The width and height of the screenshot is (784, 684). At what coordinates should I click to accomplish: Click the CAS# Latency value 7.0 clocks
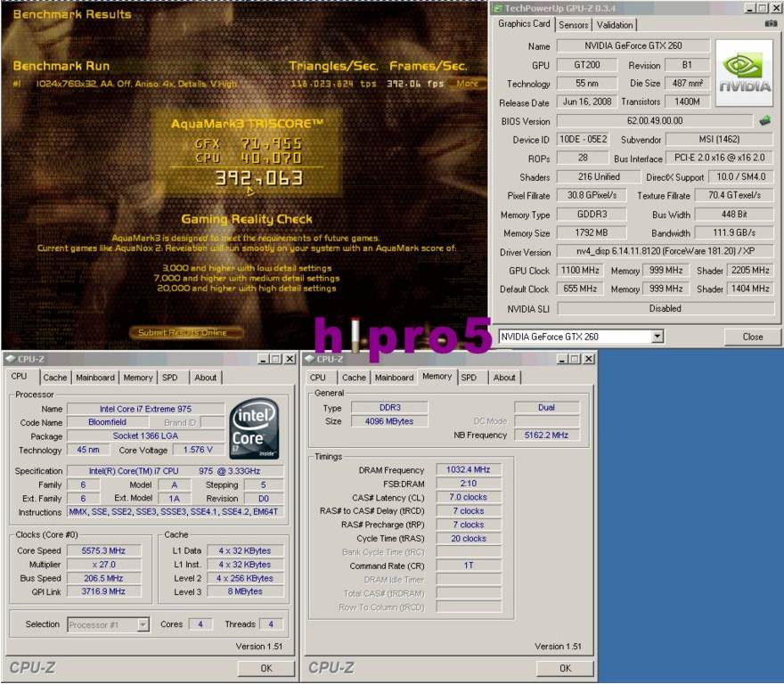[x=469, y=497]
